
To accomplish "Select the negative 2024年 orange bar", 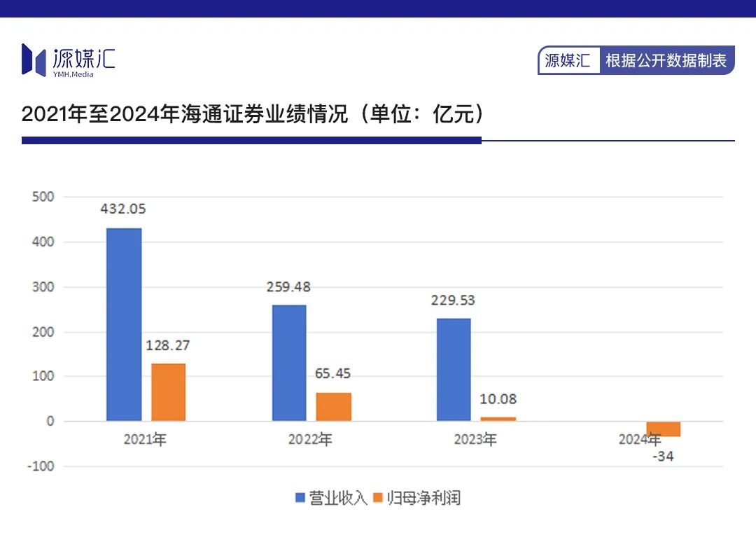I will 664,429.
